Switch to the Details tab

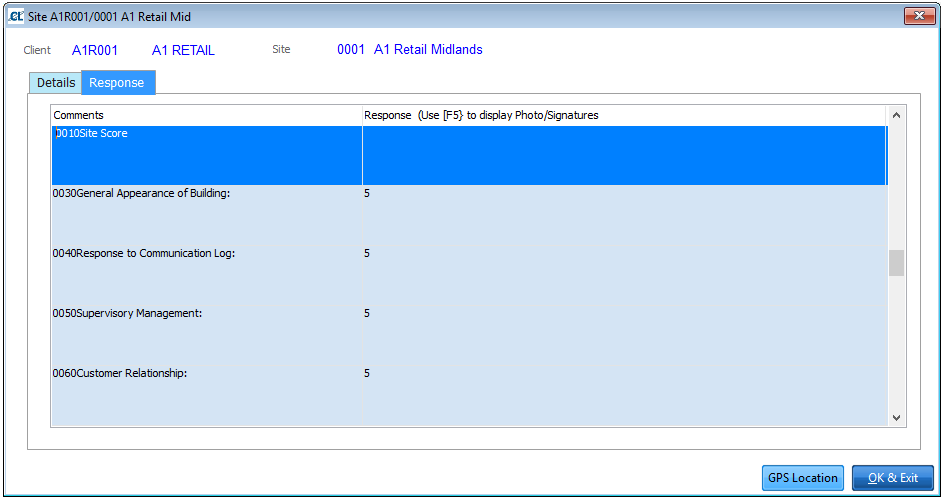click(x=55, y=82)
